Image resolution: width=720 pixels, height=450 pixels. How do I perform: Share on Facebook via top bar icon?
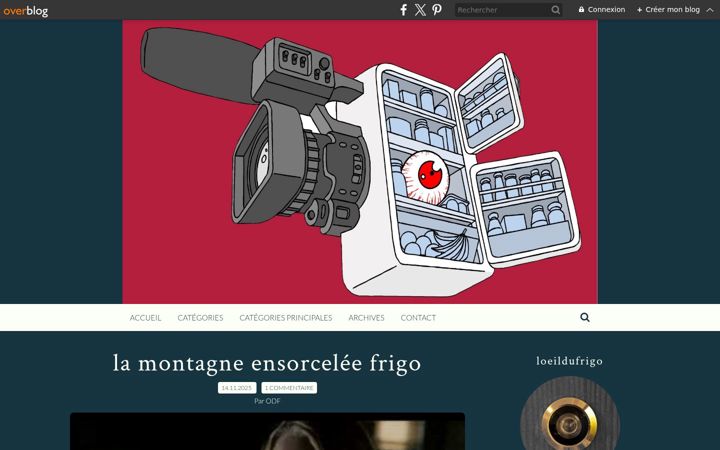(403, 10)
